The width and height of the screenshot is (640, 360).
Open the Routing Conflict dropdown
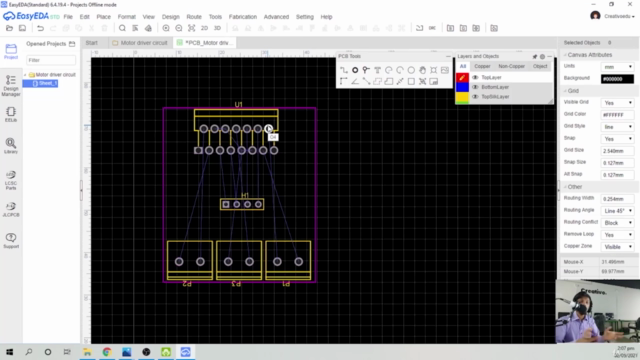point(617,223)
